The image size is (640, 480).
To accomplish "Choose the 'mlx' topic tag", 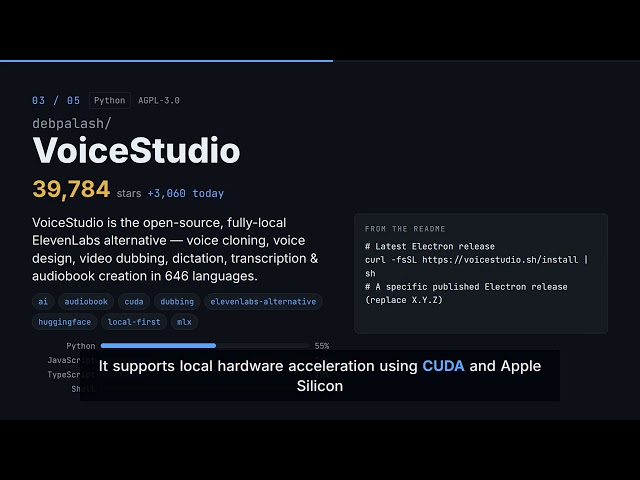I will click(184, 322).
